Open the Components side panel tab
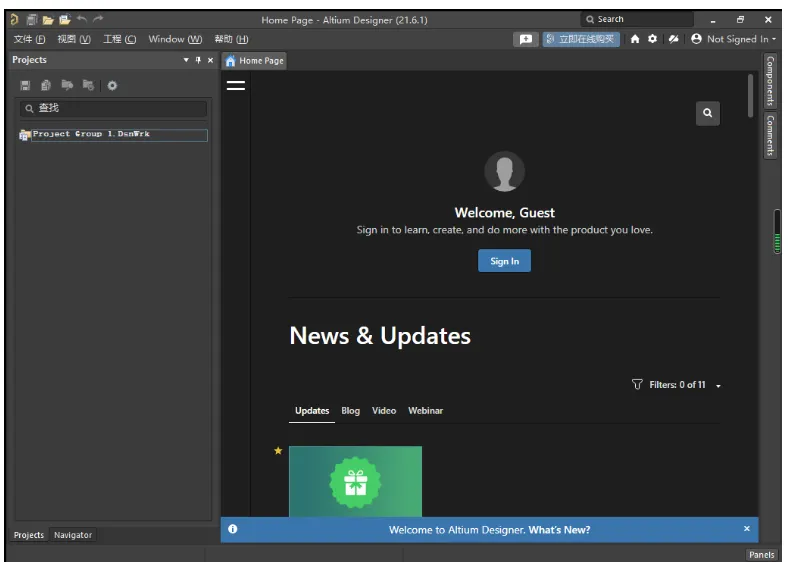788x562 pixels. tap(770, 81)
